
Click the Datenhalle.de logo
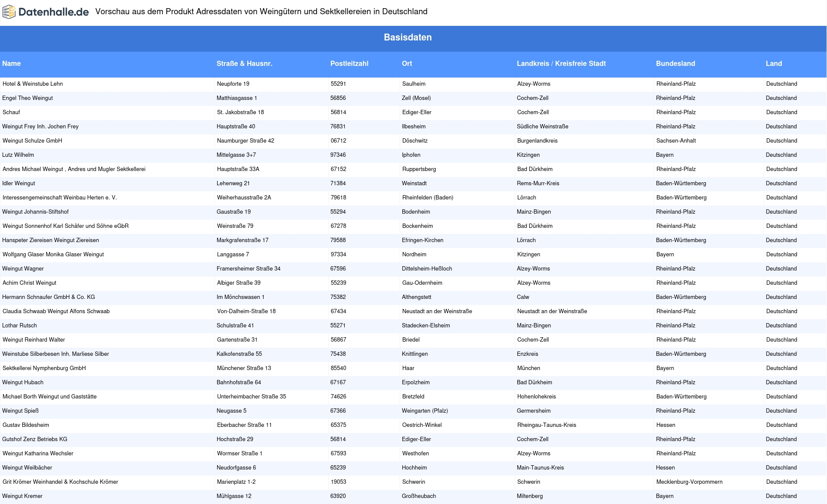point(46,12)
